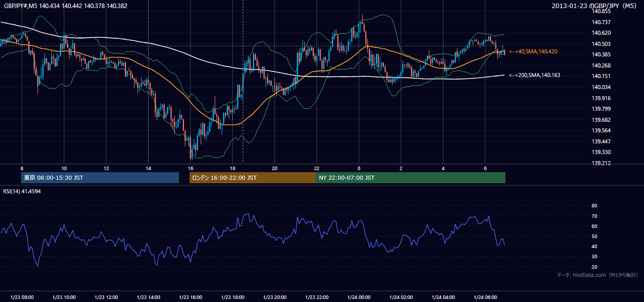Click RSI scale level 80

pos(594,206)
